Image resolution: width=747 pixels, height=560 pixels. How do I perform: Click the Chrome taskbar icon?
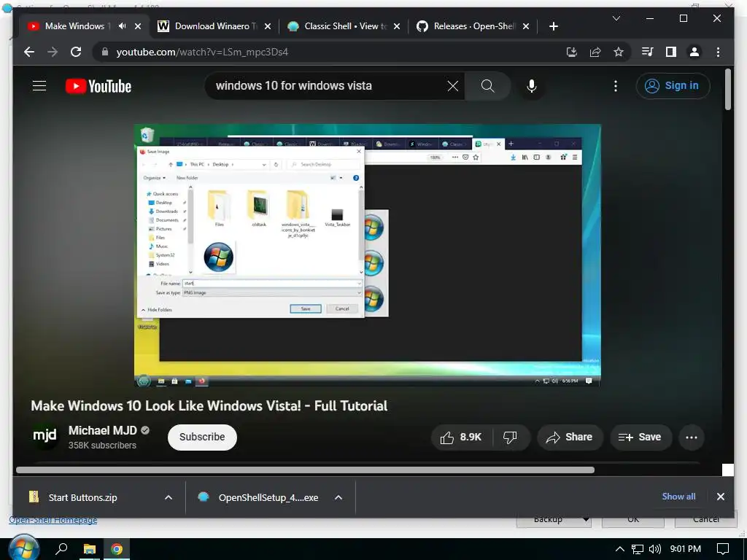coord(116,549)
